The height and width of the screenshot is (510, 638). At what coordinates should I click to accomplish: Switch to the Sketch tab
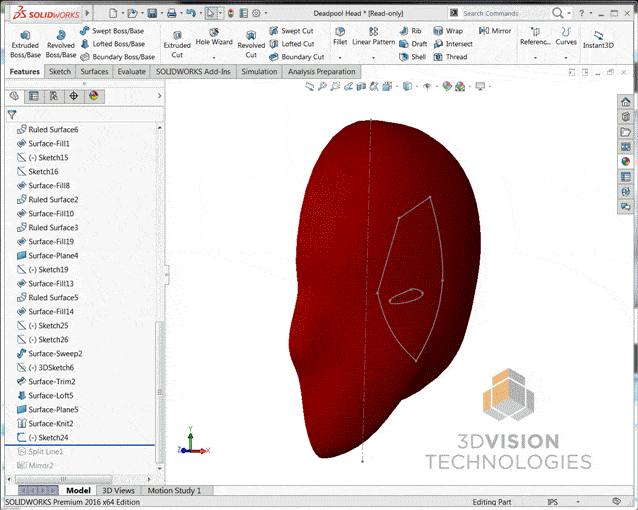60,72
